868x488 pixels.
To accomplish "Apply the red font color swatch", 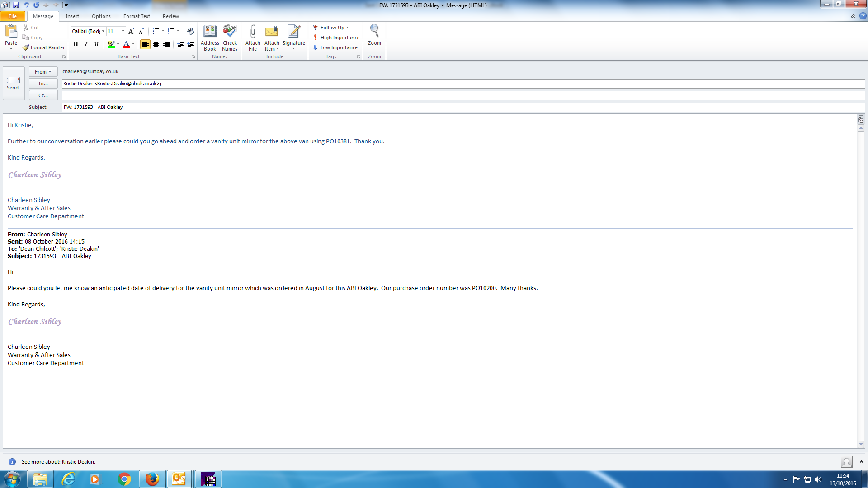I will click(x=126, y=44).
